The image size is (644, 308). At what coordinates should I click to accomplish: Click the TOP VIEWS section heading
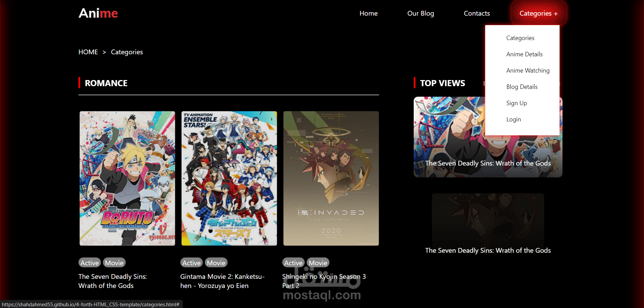tap(443, 83)
